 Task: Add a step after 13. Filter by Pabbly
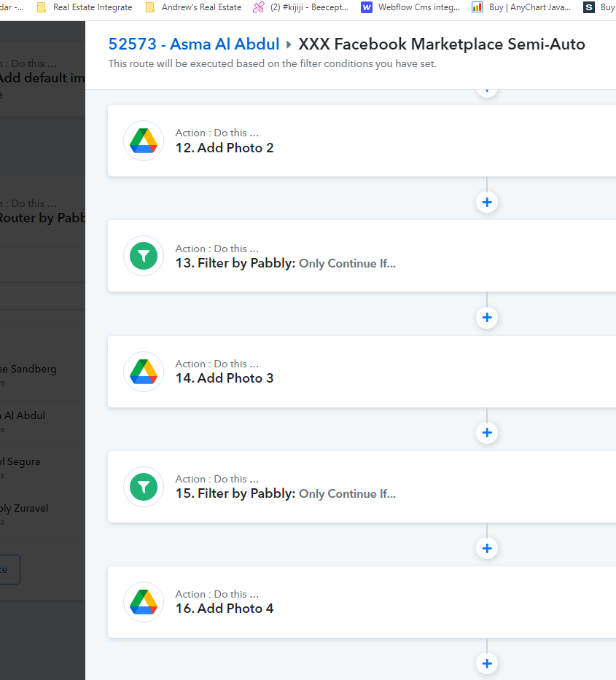click(x=487, y=318)
